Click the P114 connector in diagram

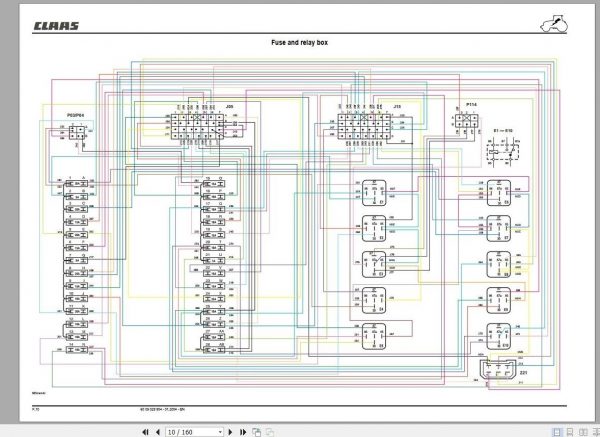click(466, 121)
